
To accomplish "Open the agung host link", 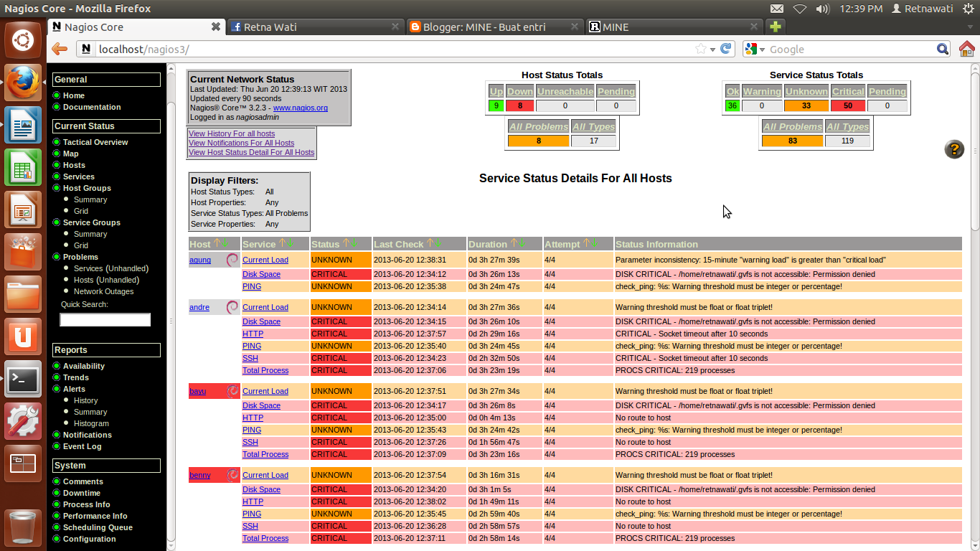I will pos(200,260).
